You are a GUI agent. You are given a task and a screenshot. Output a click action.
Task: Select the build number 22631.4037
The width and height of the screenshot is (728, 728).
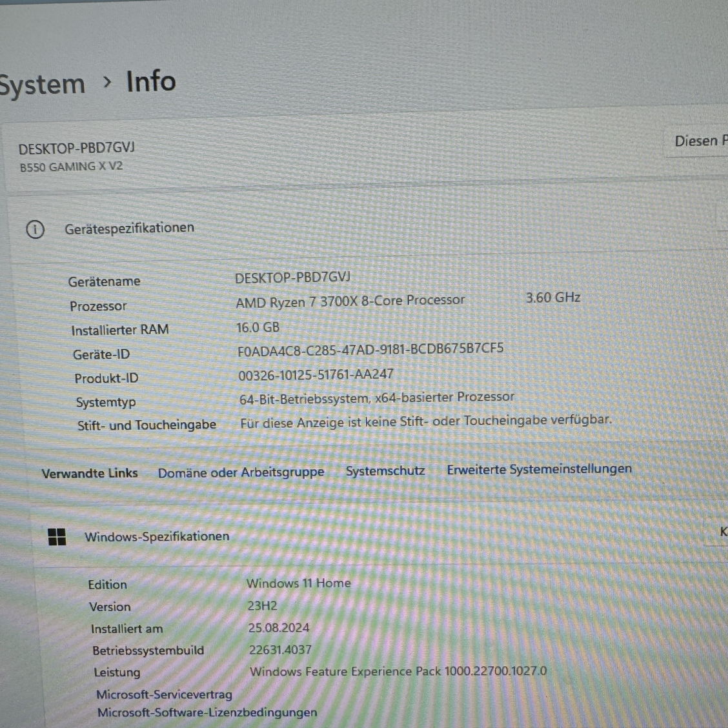tap(280, 649)
